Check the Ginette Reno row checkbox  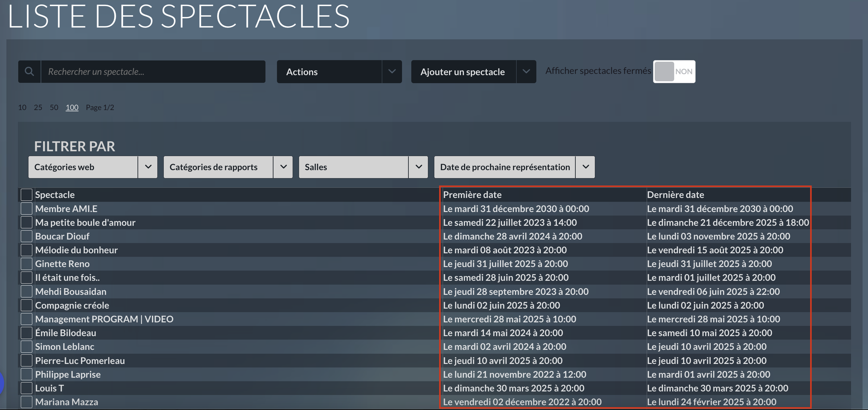click(26, 264)
